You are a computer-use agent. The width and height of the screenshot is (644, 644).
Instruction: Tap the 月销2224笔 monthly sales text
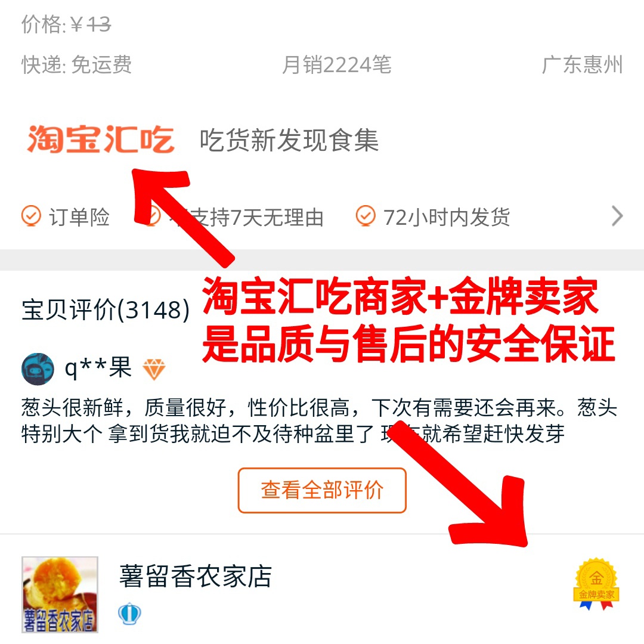click(x=337, y=65)
